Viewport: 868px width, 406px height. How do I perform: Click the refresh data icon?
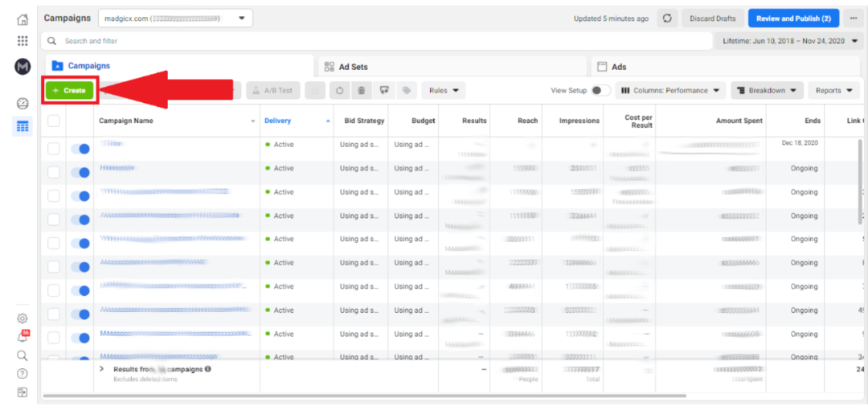coord(666,18)
